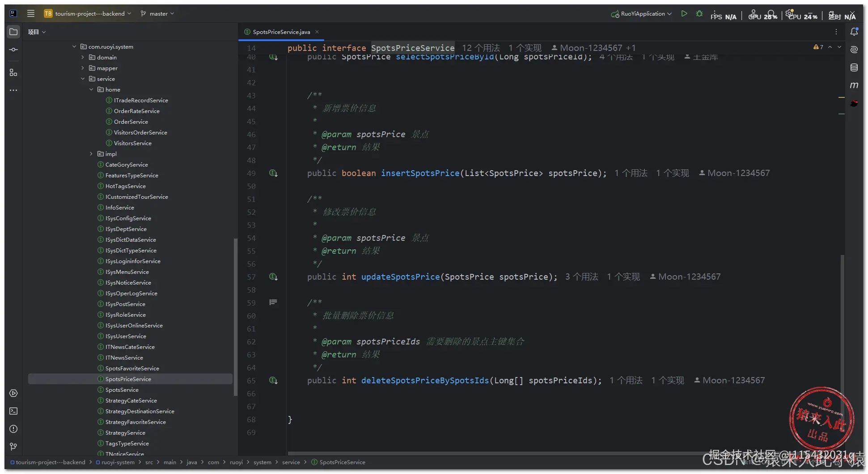The width and height of the screenshot is (868, 474).
Task: Select ISysUserOnlineService in the project tree
Action: coord(134,325)
